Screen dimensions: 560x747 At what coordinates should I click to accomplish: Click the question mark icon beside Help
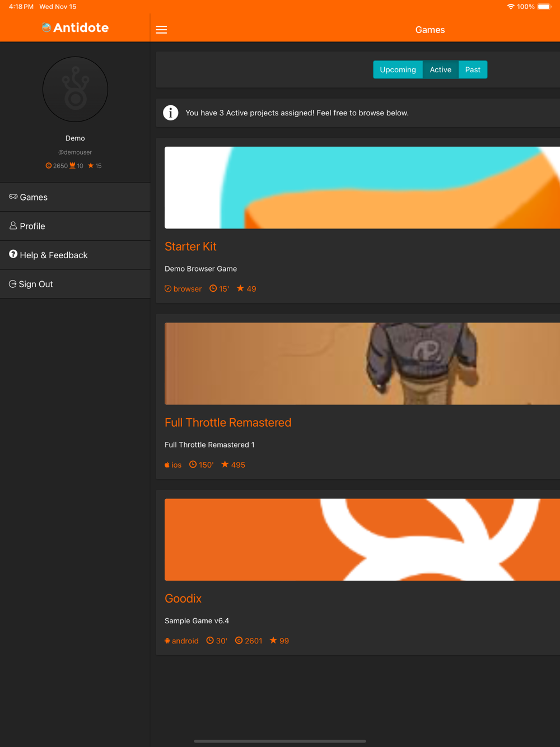(13, 254)
